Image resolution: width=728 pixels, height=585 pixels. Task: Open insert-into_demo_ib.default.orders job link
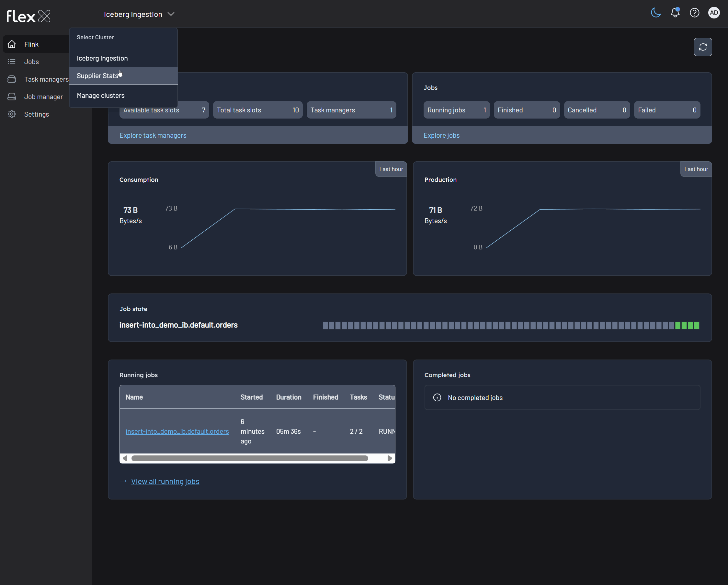(177, 431)
